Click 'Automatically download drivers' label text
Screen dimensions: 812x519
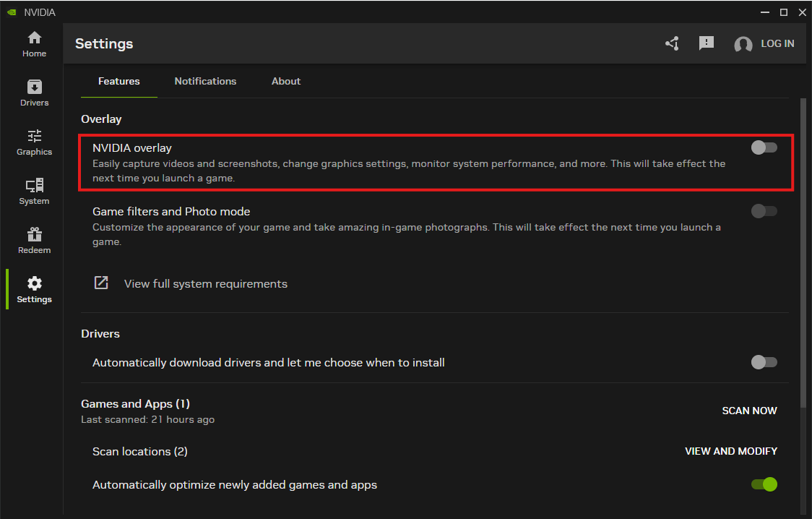coord(268,363)
